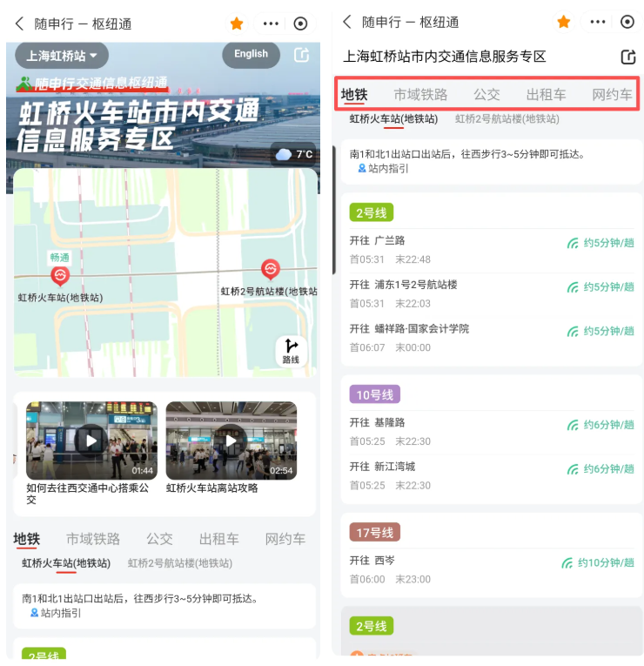Open the 上海虹桥站 station dropdown
Image resolution: width=644 pixels, height=666 pixels.
pos(61,56)
